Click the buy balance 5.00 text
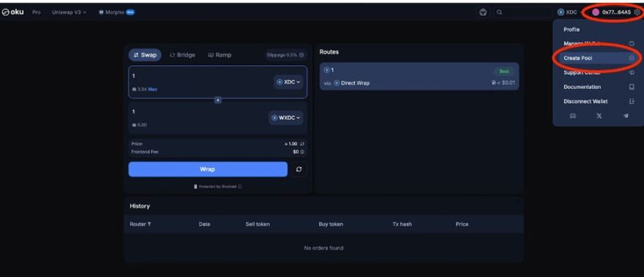Image resolution: width=644 pixels, height=277 pixels. pos(142,125)
